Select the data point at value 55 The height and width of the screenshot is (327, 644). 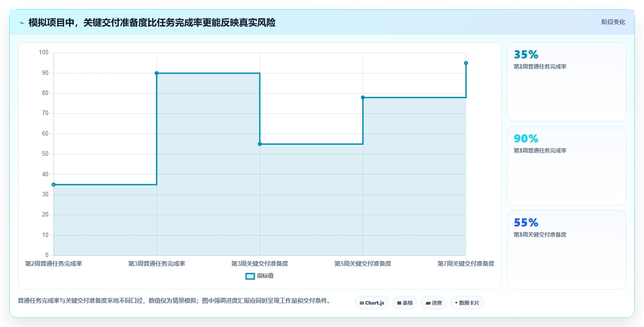(x=260, y=144)
